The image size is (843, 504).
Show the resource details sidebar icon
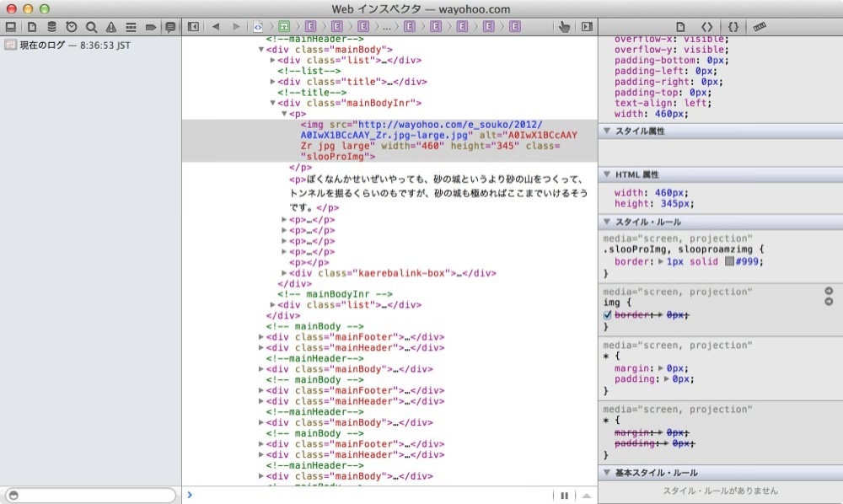(x=680, y=26)
